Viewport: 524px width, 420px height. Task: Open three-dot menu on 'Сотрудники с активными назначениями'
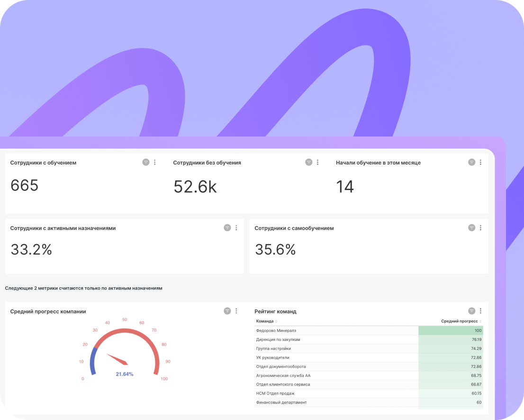pos(236,228)
